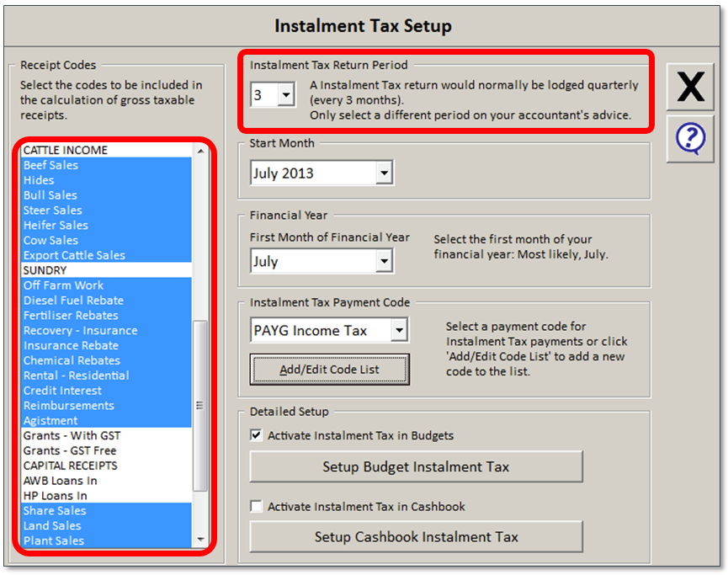The height and width of the screenshot is (575, 728).
Task: Select Bull Sales in the list
Action: click(107, 195)
